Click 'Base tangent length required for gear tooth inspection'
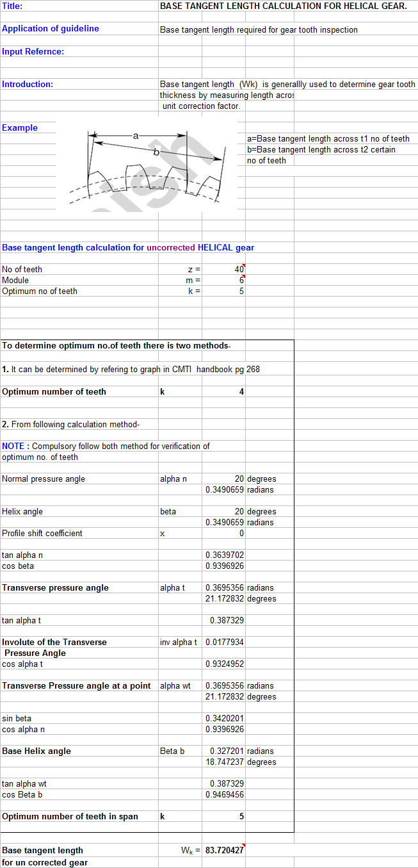Viewport: 418px width, 868px height. [259, 29]
